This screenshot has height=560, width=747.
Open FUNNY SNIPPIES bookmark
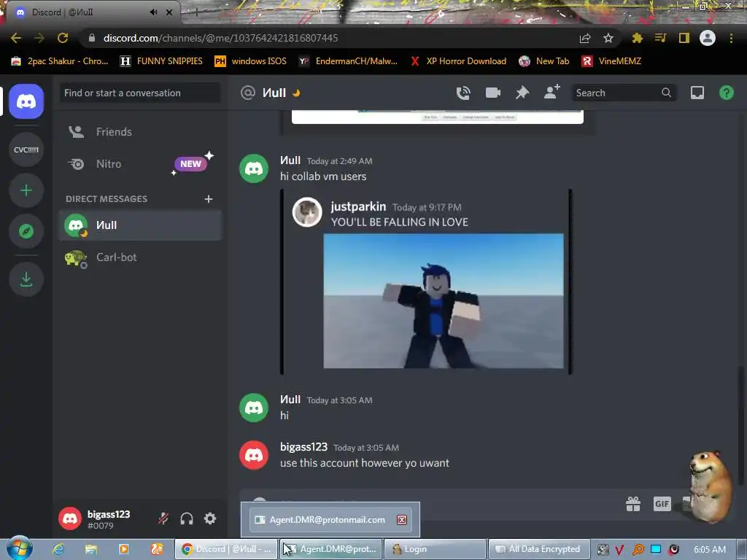(x=161, y=61)
